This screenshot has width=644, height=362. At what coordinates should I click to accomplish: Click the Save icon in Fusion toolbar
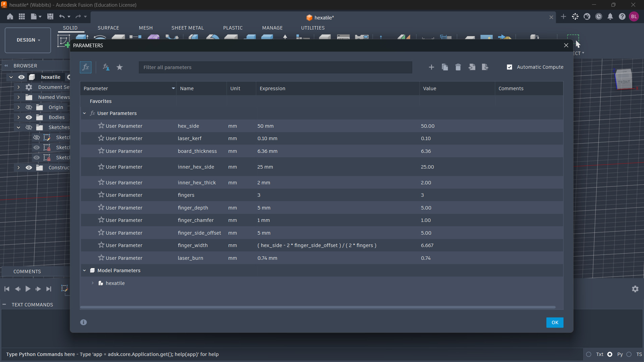point(50,16)
